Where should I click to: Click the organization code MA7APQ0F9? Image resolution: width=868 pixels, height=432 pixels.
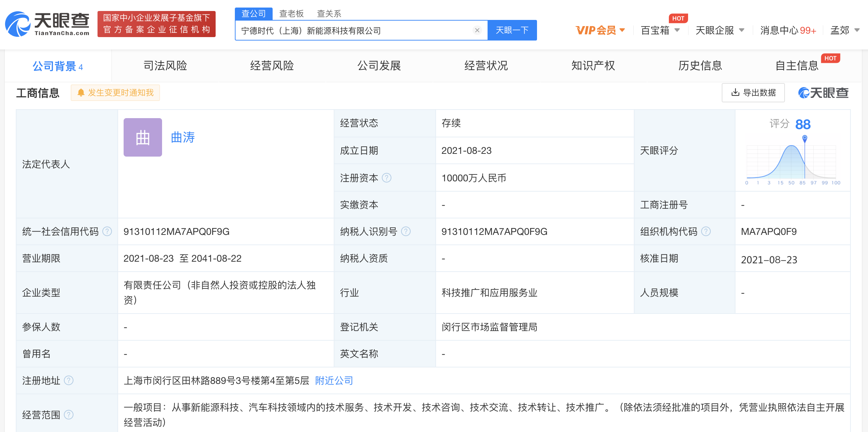(769, 231)
